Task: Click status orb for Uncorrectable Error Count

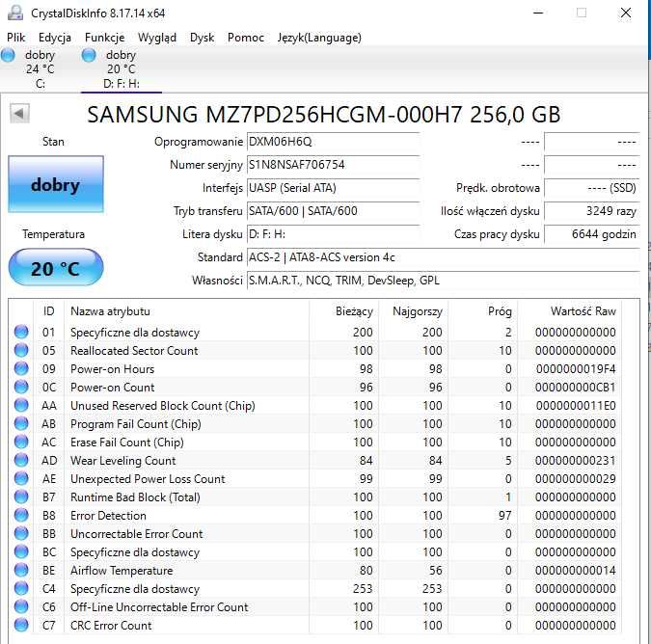Action: click(21, 533)
